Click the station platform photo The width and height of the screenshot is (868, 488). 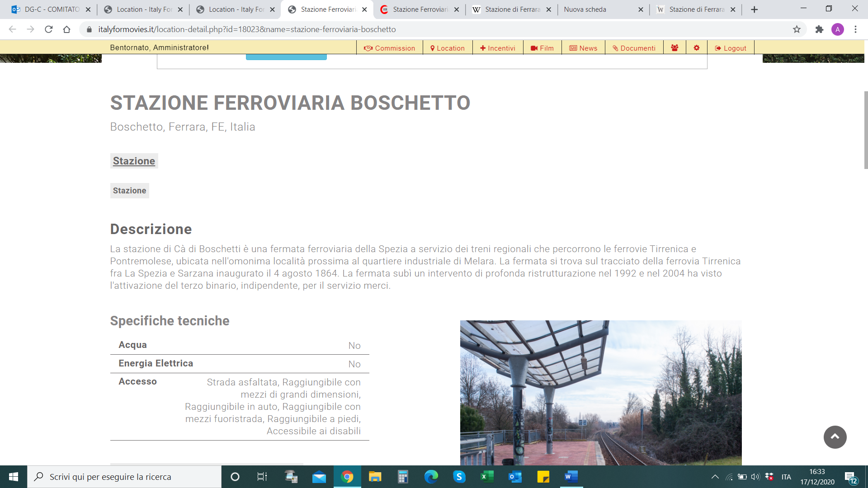tap(600, 392)
